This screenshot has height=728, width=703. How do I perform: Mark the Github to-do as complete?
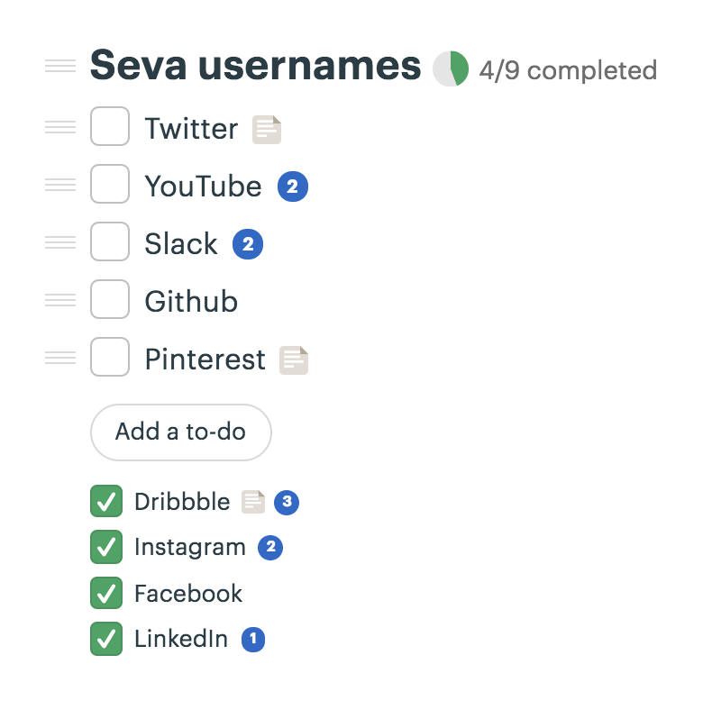(x=110, y=300)
